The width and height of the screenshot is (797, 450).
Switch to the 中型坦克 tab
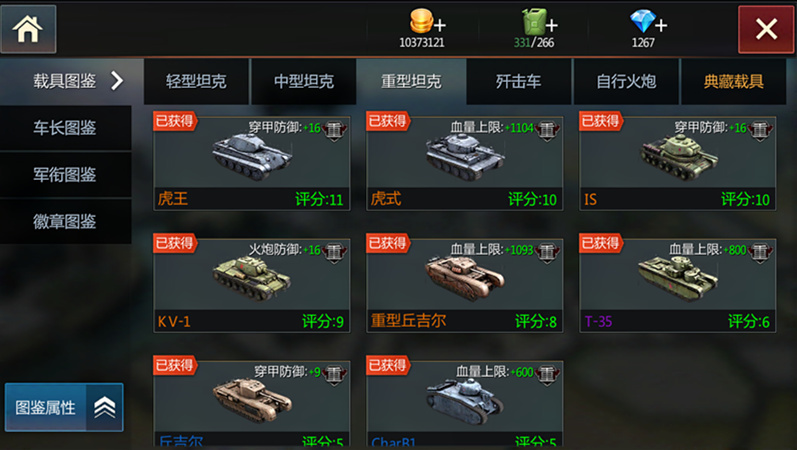(x=303, y=81)
